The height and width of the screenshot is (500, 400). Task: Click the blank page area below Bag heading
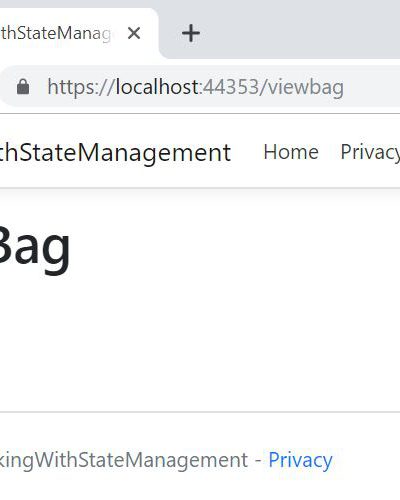coord(200,340)
